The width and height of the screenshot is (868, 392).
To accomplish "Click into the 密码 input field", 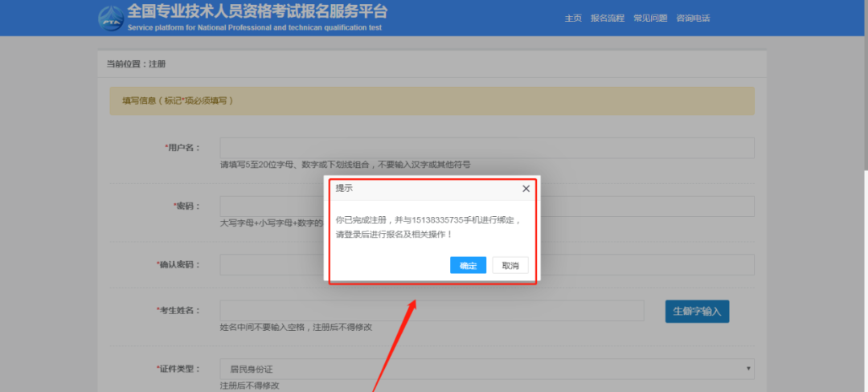I will [x=643, y=206].
